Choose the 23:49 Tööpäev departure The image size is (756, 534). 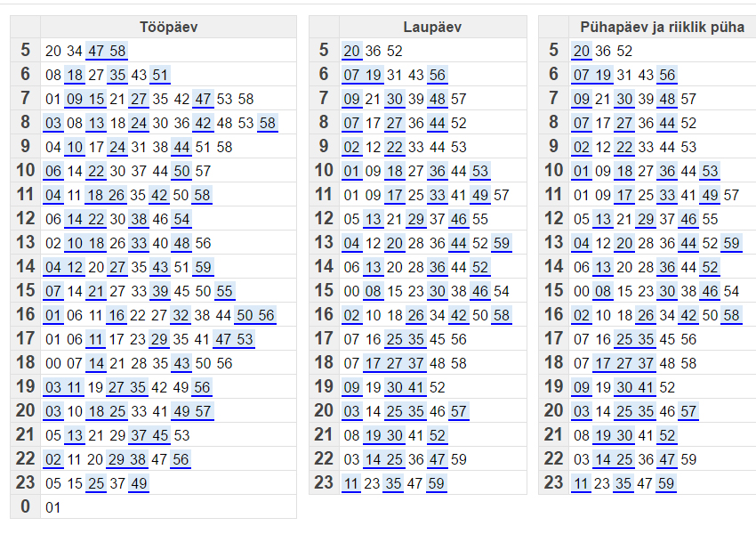139,483
